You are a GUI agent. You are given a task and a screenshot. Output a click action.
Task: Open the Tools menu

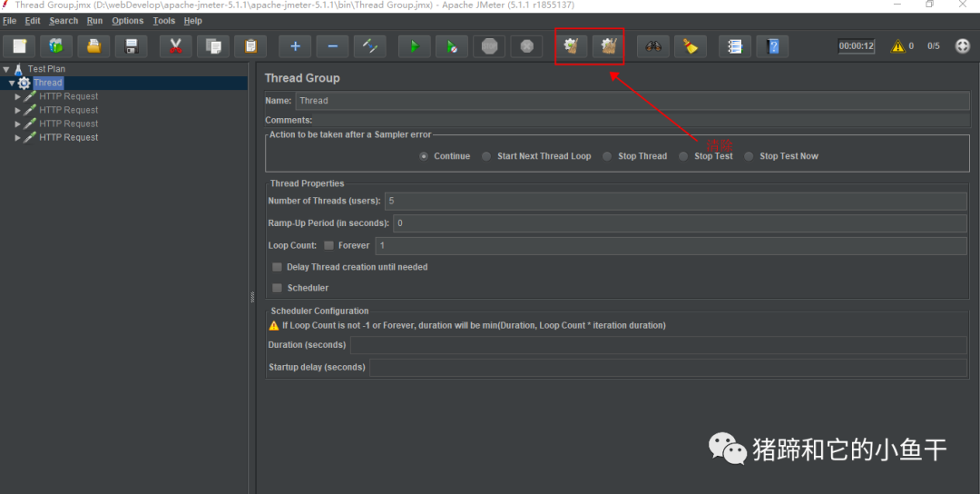click(163, 21)
